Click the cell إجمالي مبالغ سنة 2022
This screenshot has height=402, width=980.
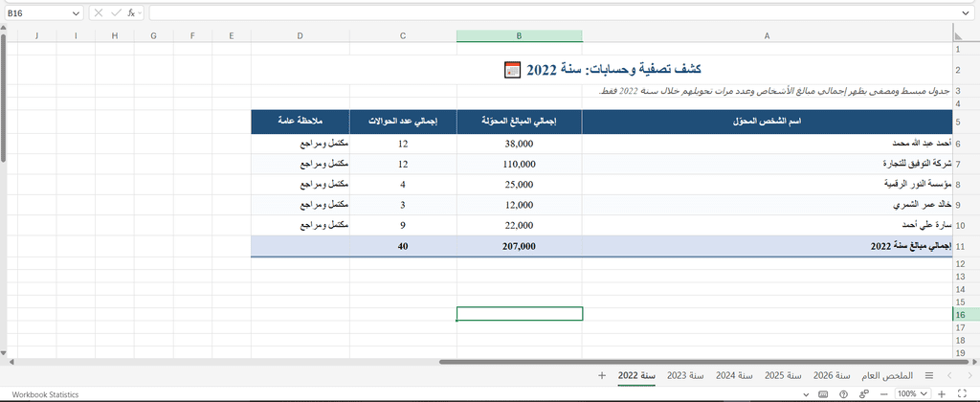(x=767, y=246)
